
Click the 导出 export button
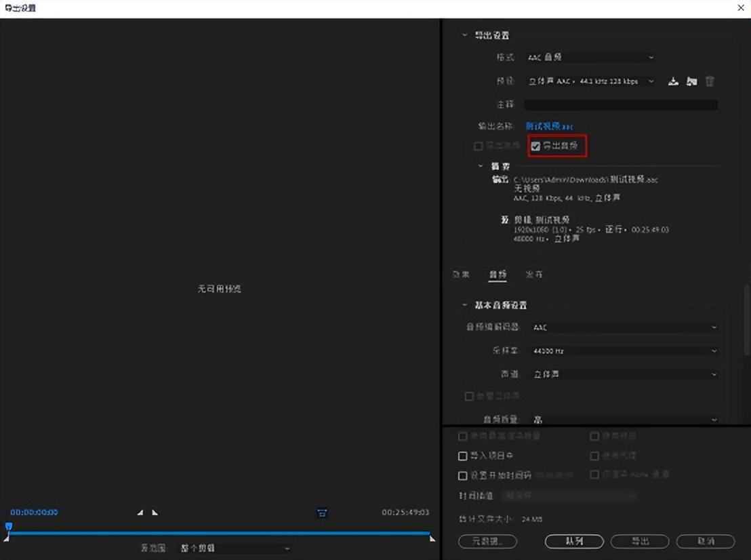(x=638, y=541)
